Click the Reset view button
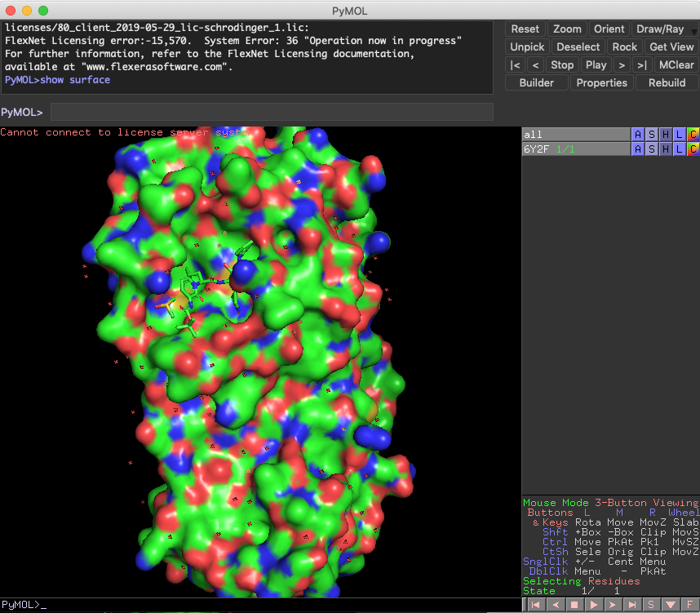The width and height of the screenshot is (700, 613). (525, 29)
